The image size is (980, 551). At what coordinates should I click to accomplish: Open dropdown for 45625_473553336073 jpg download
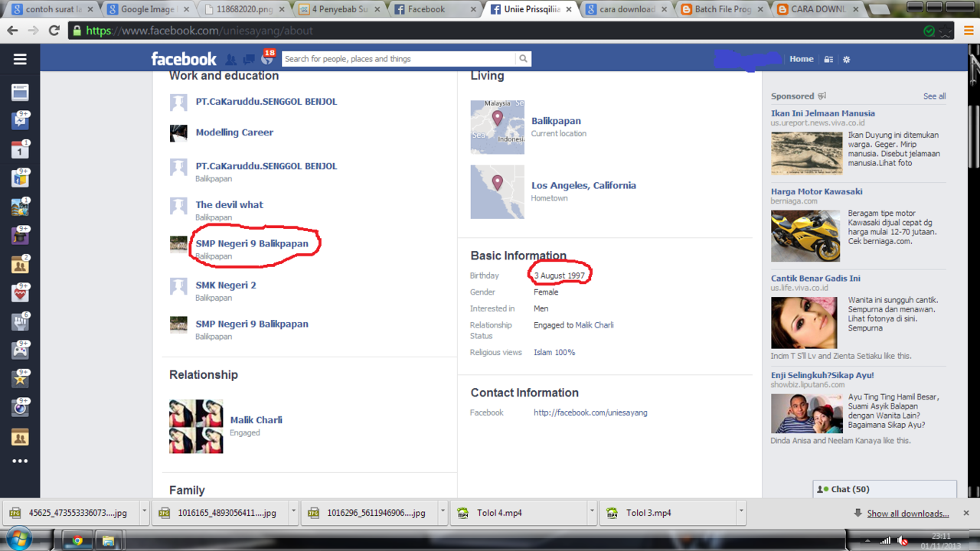point(145,513)
